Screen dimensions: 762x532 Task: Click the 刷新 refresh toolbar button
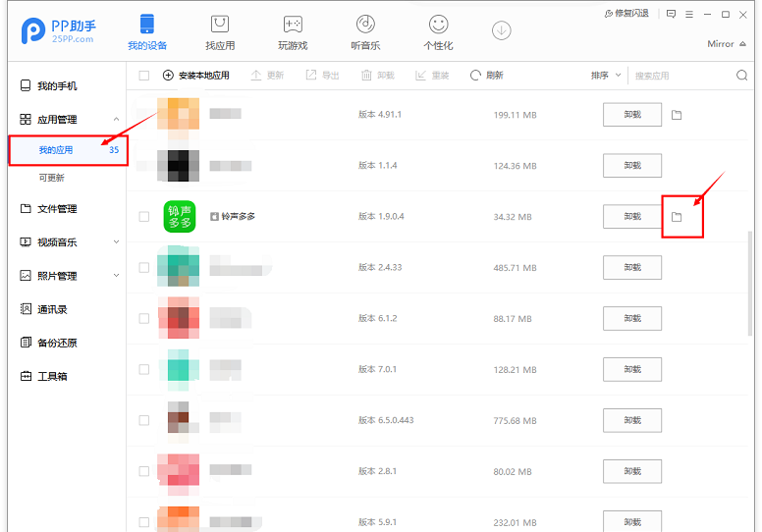487,76
